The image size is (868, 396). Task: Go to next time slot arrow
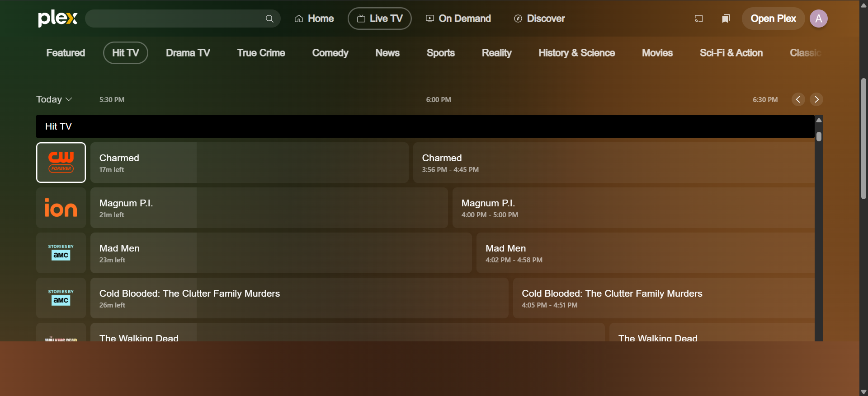[x=816, y=99]
